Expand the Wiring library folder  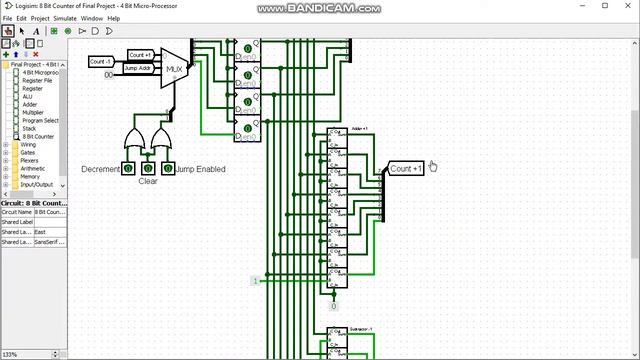pyautogui.click(x=6, y=144)
